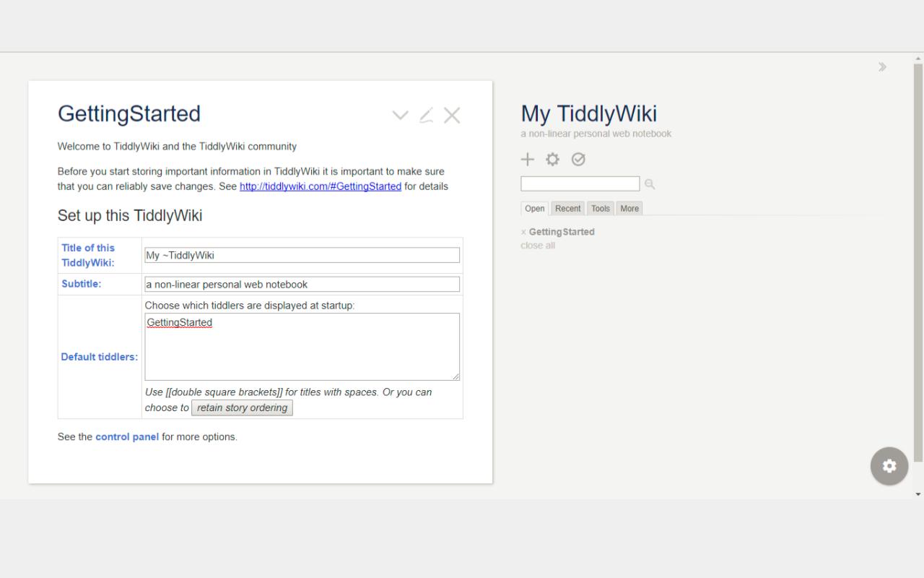Open the more-actions chevron on GettingStarted tiddler
Viewport: 924px width, 578px height.
point(400,116)
